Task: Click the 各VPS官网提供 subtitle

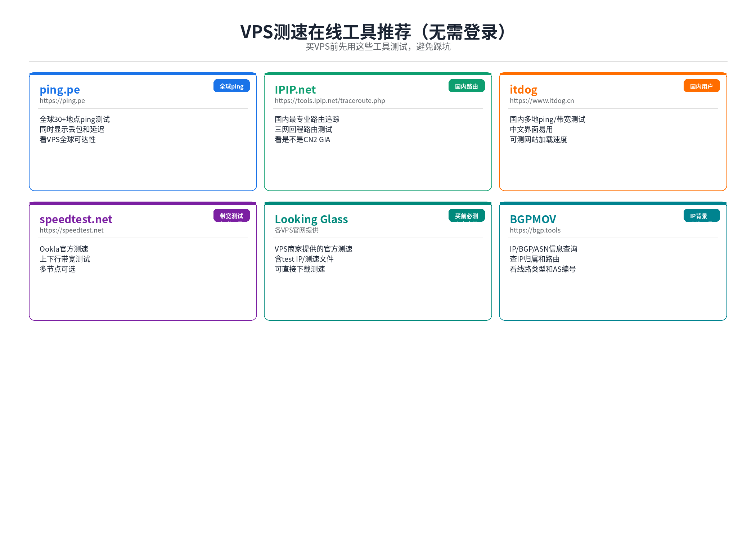Action: pyautogui.click(x=297, y=230)
